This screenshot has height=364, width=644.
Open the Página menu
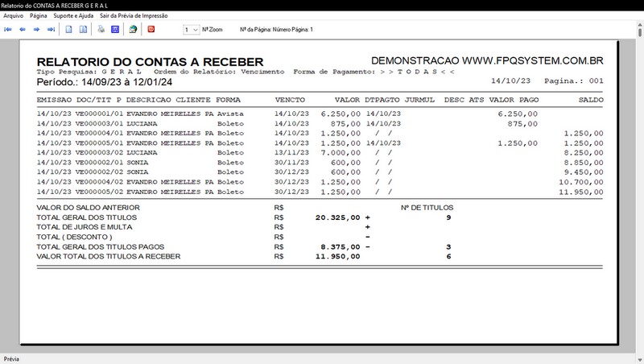point(39,16)
